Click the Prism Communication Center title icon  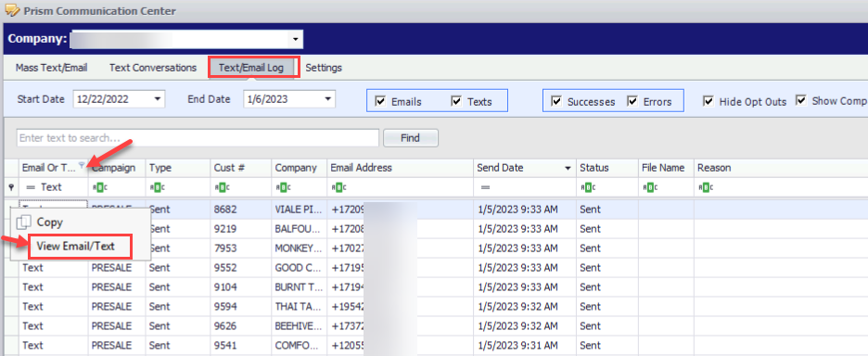click(11, 10)
